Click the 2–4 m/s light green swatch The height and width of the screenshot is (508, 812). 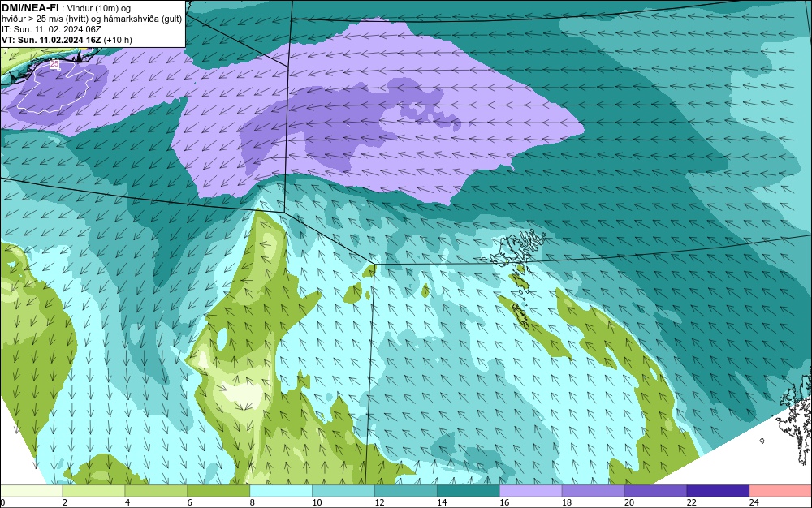coord(93,491)
